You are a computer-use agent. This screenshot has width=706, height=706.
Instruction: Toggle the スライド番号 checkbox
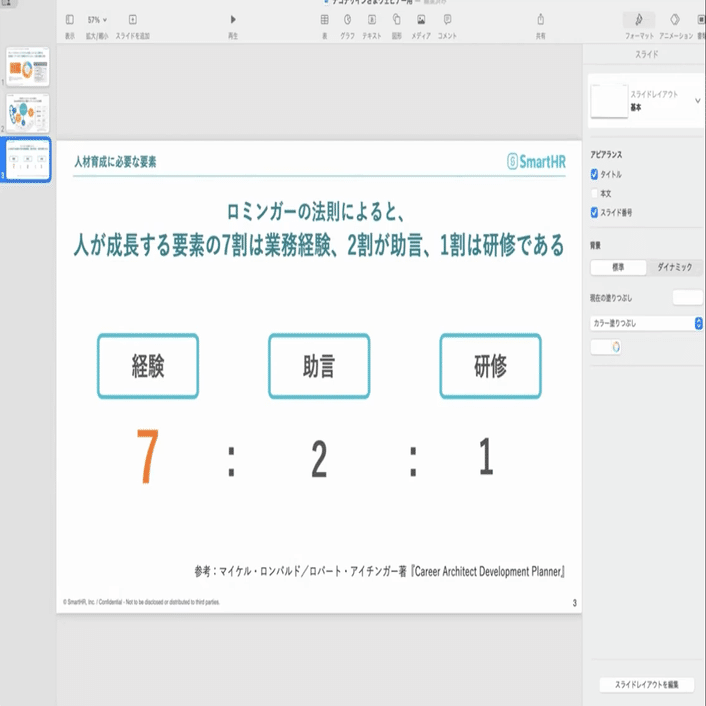click(x=594, y=213)
